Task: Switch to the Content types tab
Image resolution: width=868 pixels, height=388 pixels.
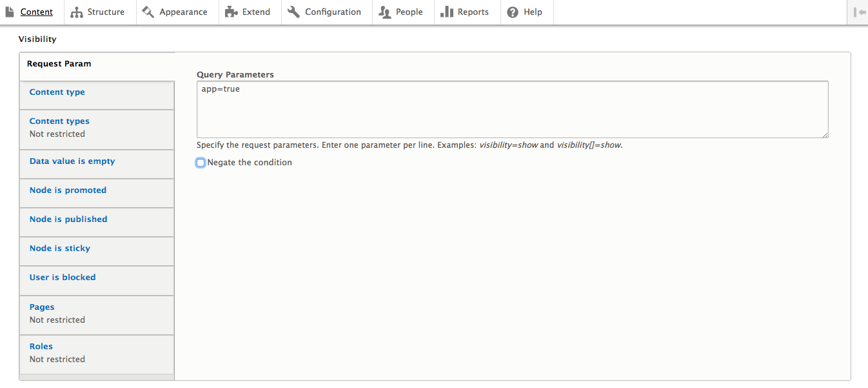Action: click(x=59, y=121)
